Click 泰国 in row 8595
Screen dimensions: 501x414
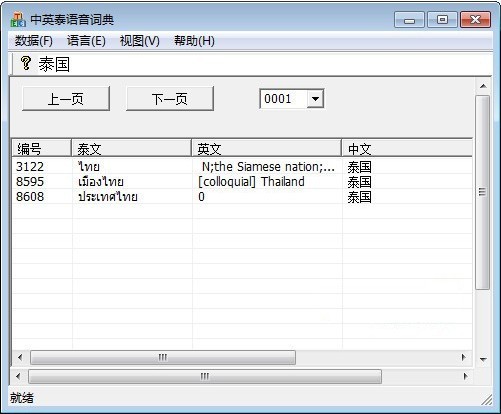coord(359,182)
